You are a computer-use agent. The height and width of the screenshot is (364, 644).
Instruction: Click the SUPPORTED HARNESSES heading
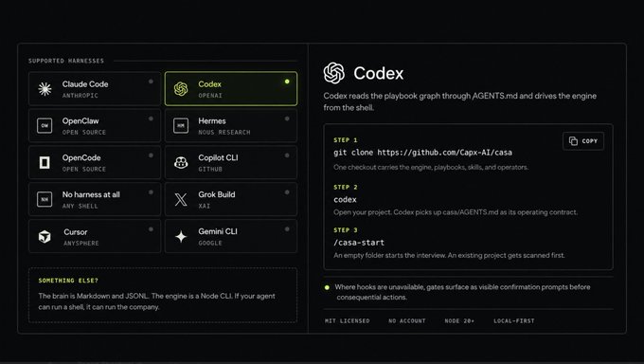(x=66, y=61)
